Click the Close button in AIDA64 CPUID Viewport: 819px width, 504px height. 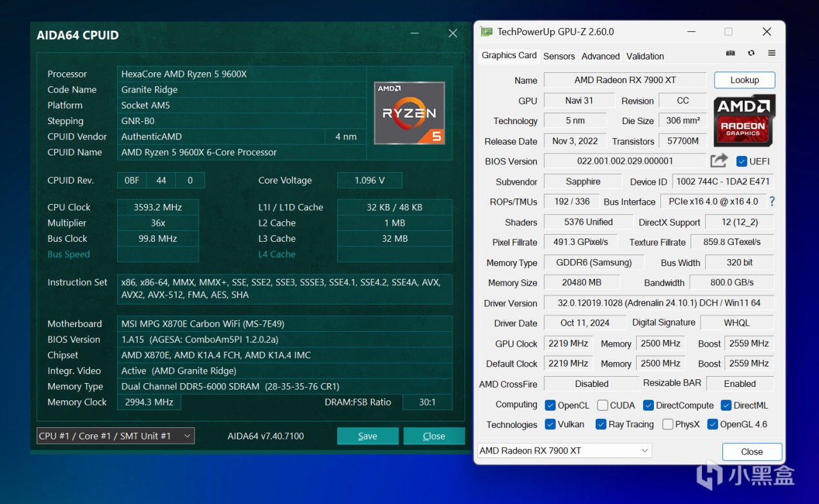click(x=434, y=436)
